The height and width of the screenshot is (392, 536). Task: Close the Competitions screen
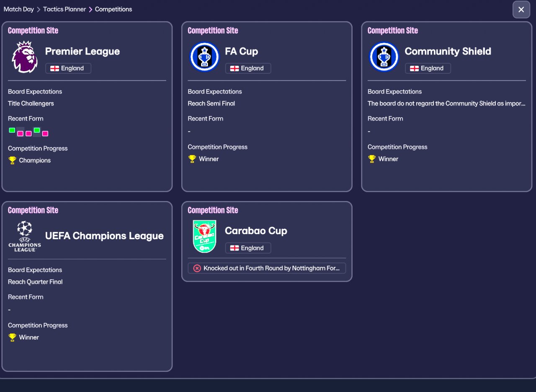[x=521, y=10]
